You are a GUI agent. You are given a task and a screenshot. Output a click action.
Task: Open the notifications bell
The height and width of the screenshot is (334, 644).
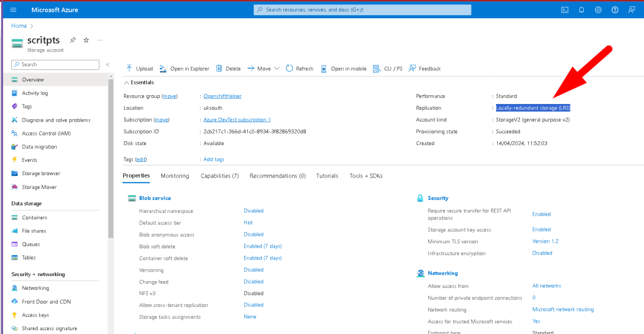point(582,10)
